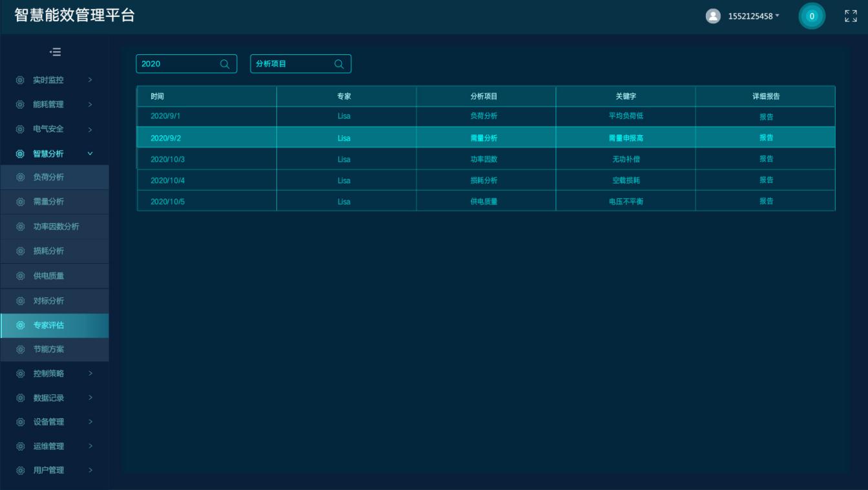Expand the 电气安全 menu arrow
Image resolution: width=868 pixels, height=490 pixels.
coord(90,129)
